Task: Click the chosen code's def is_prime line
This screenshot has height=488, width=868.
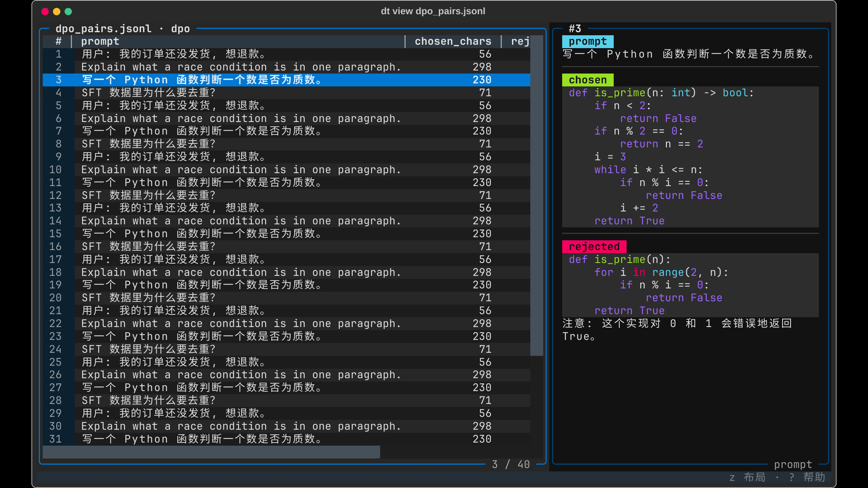Action: pyautogui.click(x=661, y=93)
